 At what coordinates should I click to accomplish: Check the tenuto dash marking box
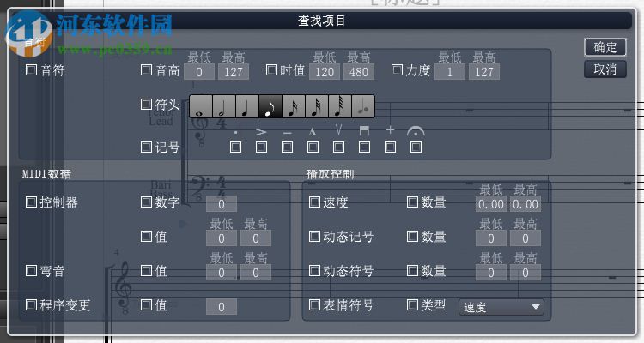coord(288,147)
